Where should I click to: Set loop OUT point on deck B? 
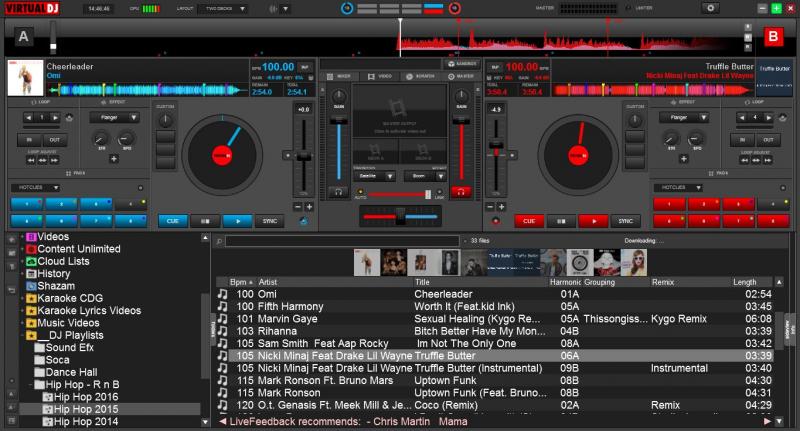coord(768,140)
